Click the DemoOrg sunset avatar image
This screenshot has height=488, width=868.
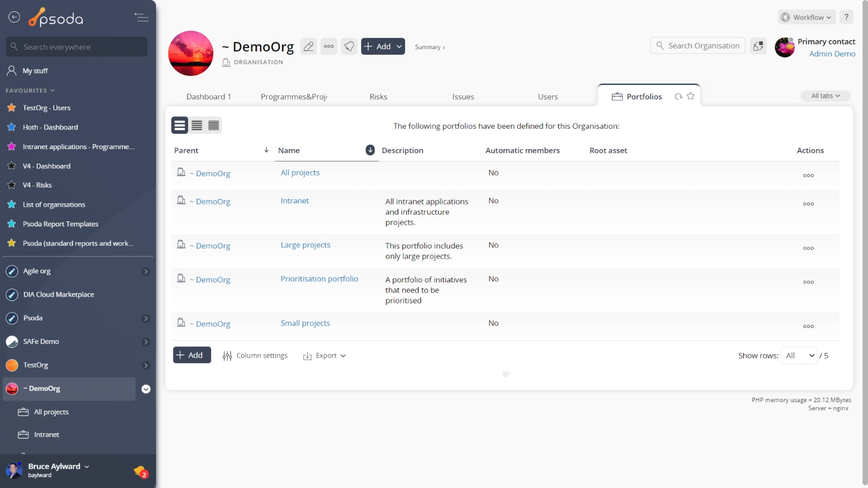[x=191, y=53]
